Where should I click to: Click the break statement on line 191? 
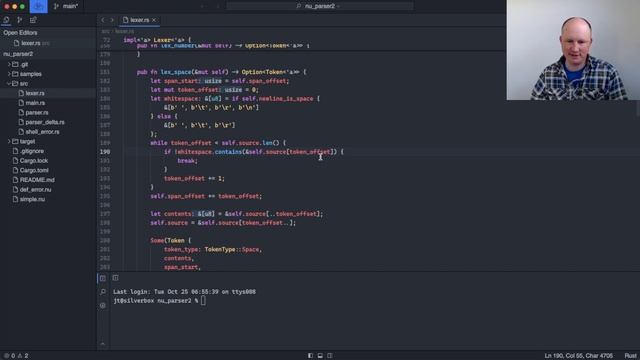pos(187,161)
